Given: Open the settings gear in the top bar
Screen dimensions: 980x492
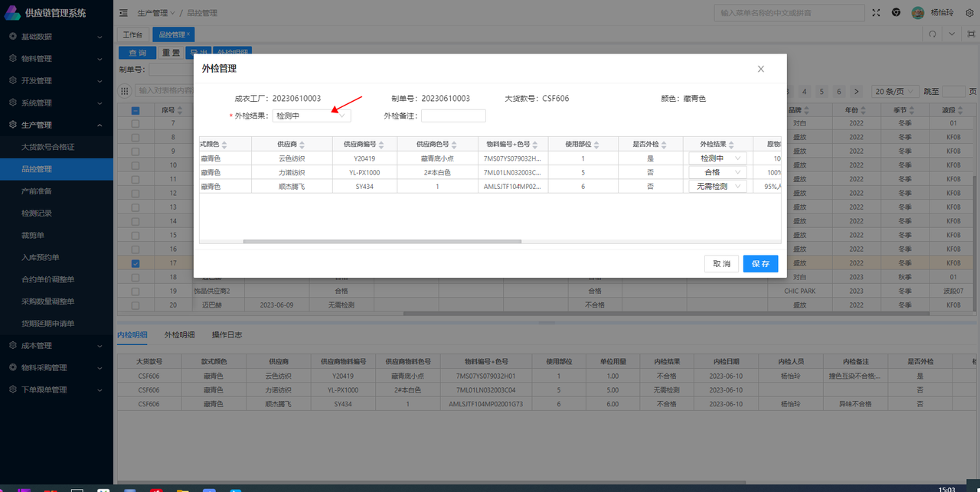Looking at the screenshot, I should click(x=969, y=13).
